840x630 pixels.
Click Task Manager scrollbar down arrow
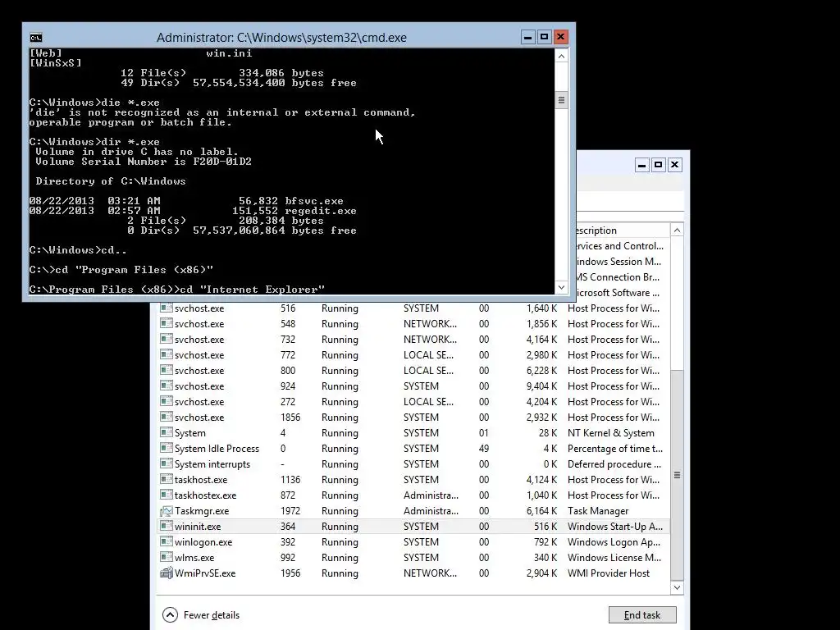click(x=677, y=587)
